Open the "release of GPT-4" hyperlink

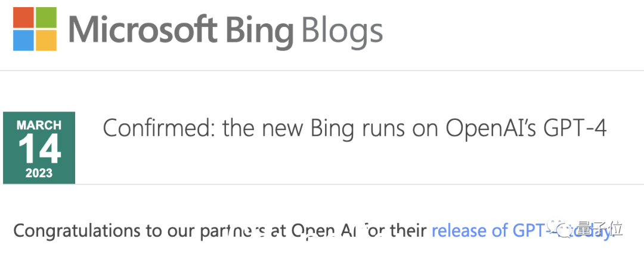tap(522, 231)
